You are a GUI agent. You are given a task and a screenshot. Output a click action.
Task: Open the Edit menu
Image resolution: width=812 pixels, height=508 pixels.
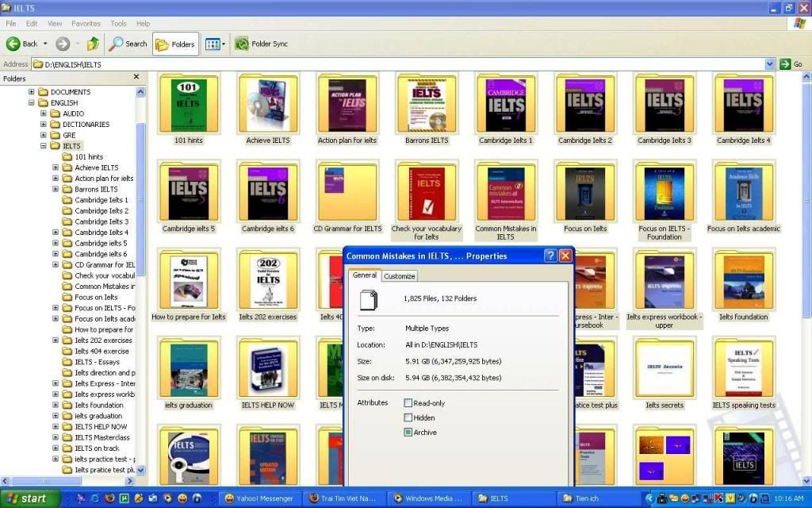(x=32, y=23)
